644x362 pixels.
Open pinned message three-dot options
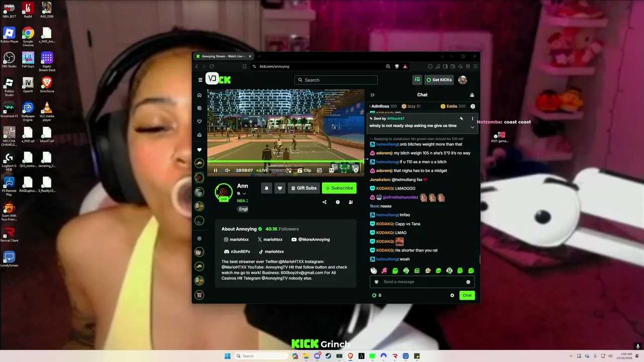(472, 119)
